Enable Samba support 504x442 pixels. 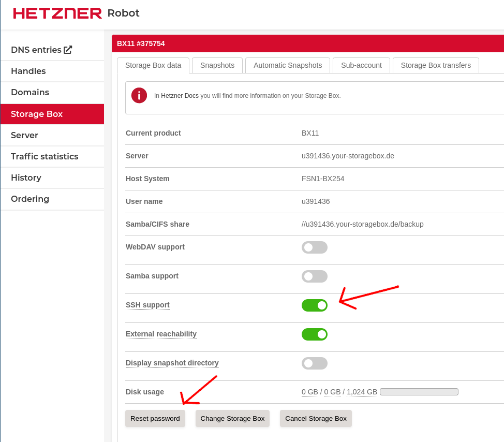click(x=315, y=276)
